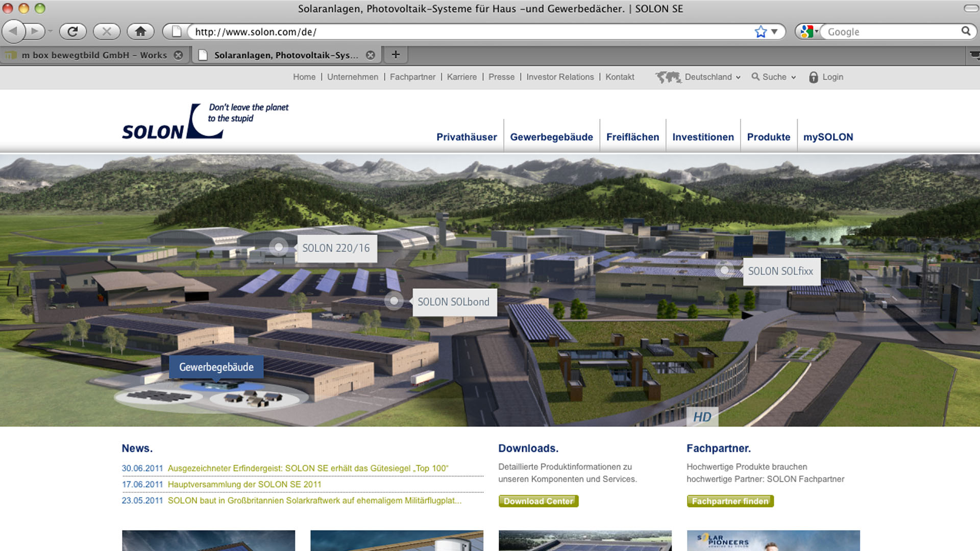This screenshot has width=980, height=551.
Task: Stop loading with the X toolbar button
Action: (x=107, y=32)
